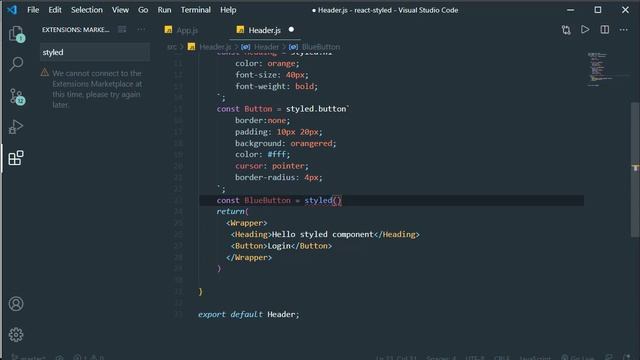
Task: Click the 'border:none' line
Action: (x=262, y=120)
